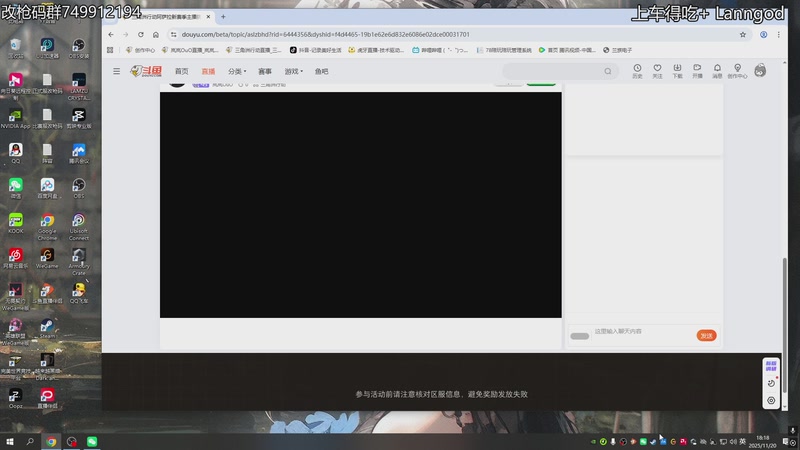Screen dimensions: 800x450
Task: Go to Chrome home page button
Action: coord(156,35)
